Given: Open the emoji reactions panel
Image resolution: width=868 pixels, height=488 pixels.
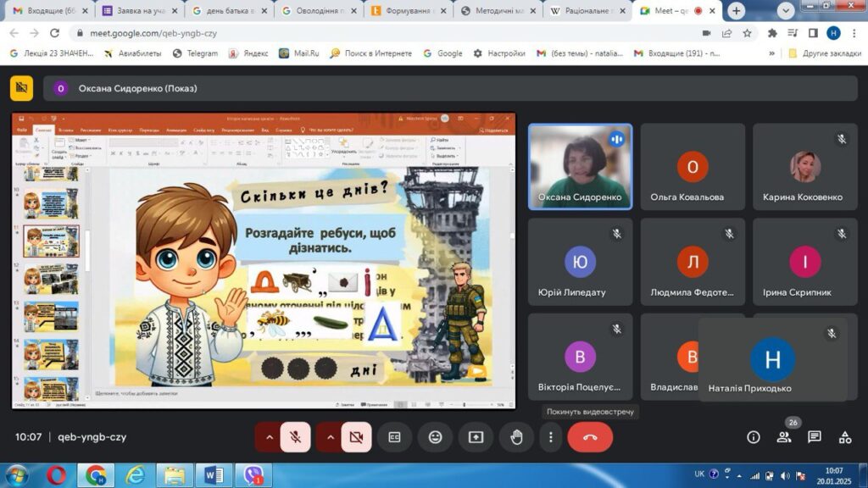Looking at the screenshot, I should (x=435, y=437).
